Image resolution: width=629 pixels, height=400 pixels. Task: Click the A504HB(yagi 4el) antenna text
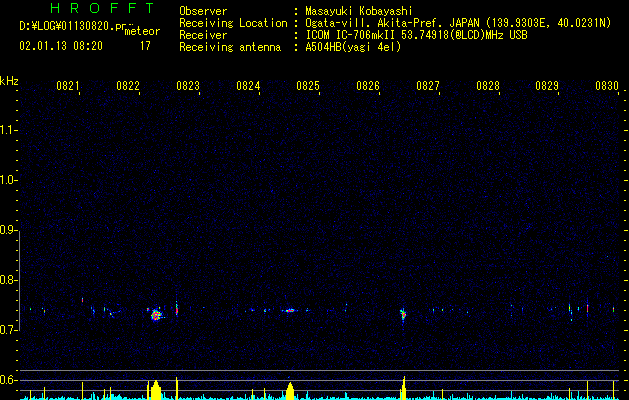pos(353,47)
